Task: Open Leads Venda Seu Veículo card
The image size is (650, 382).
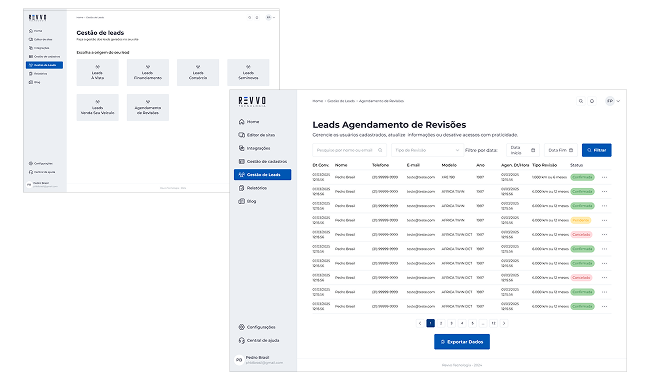Action: [x=97, y=107]
